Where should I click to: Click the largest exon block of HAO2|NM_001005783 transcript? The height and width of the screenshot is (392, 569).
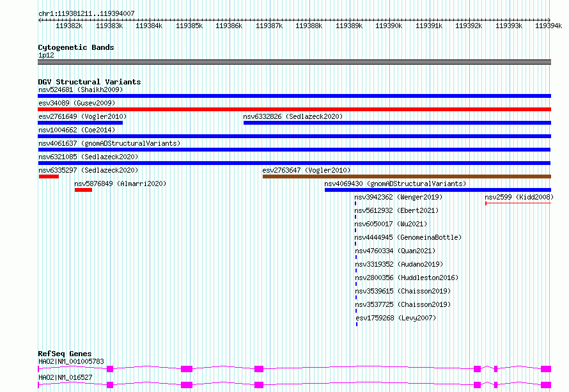click(x=187, y=369)
